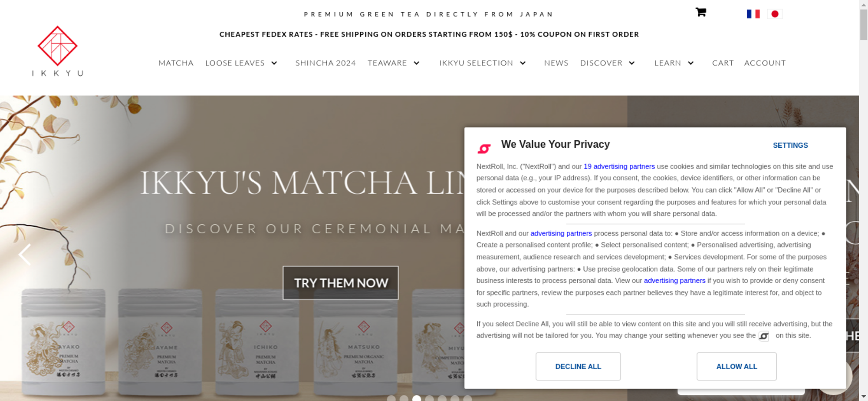
Task: Expand the Loose Leaves dropdown
Action: point(274,63)
